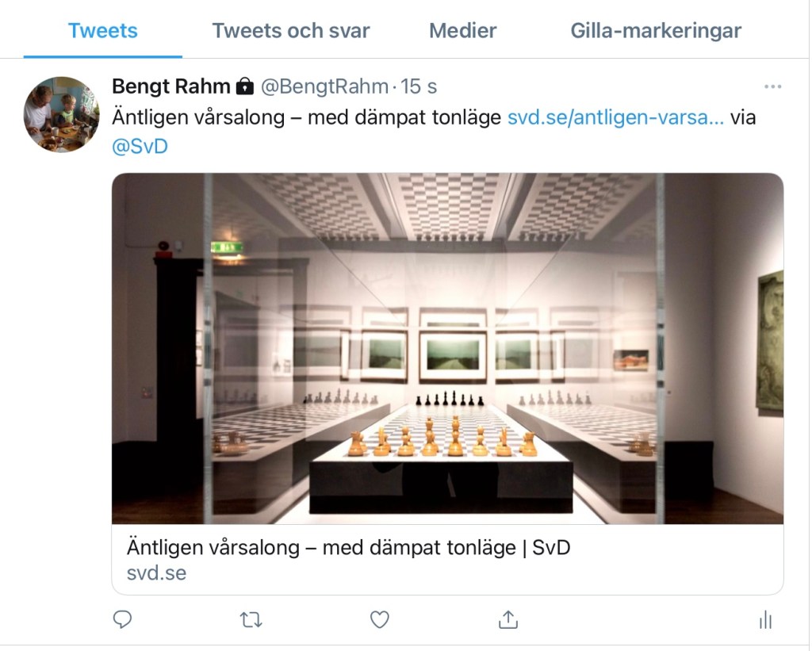Open the @SvD mention link
Image resolution: width=812 pixels, height=651 pixels.
pos(140,146)
